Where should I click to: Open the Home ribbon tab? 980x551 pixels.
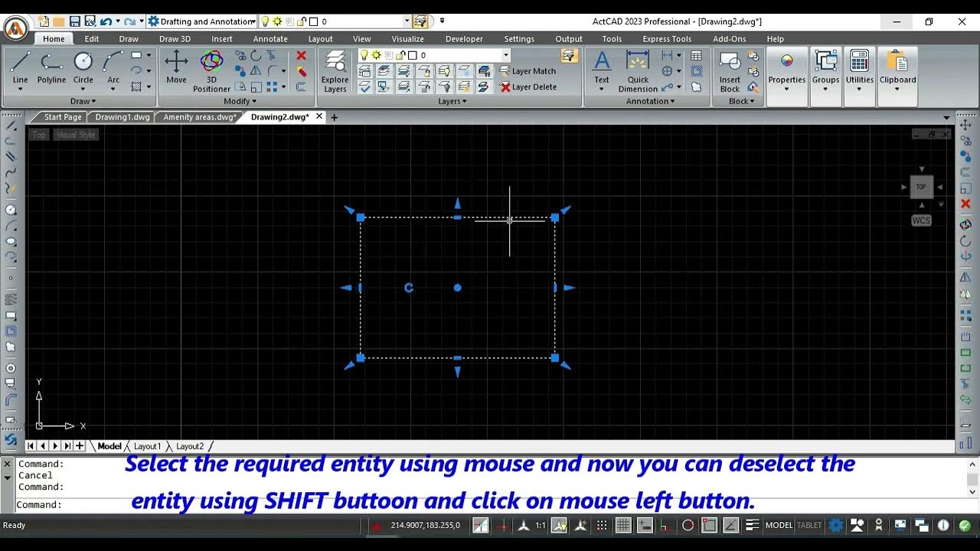[54, 39]
